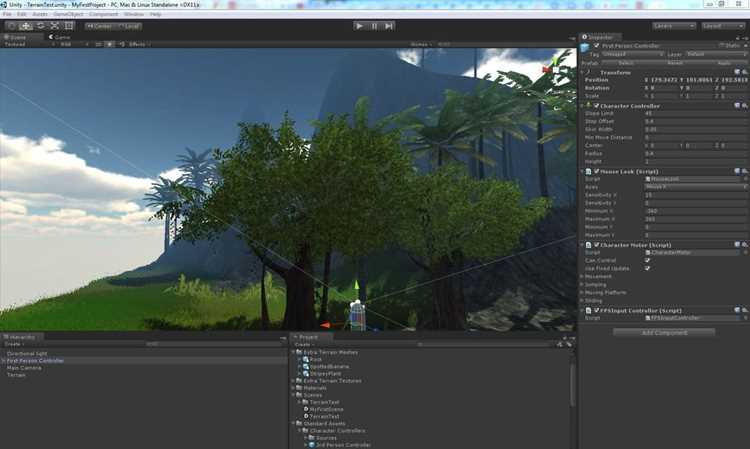Select the Scale tool
Viewport: 750px width, 449px height.
55,26
